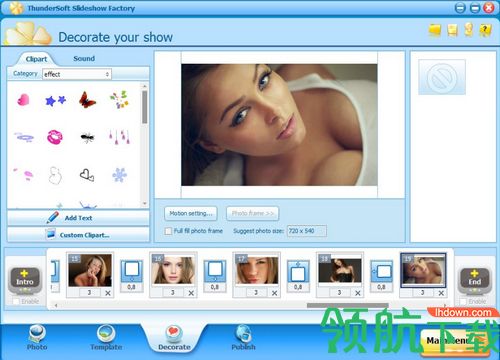Remove slide 15 with its X
Viewport: 500px width, 360px height.
point(108,293)
